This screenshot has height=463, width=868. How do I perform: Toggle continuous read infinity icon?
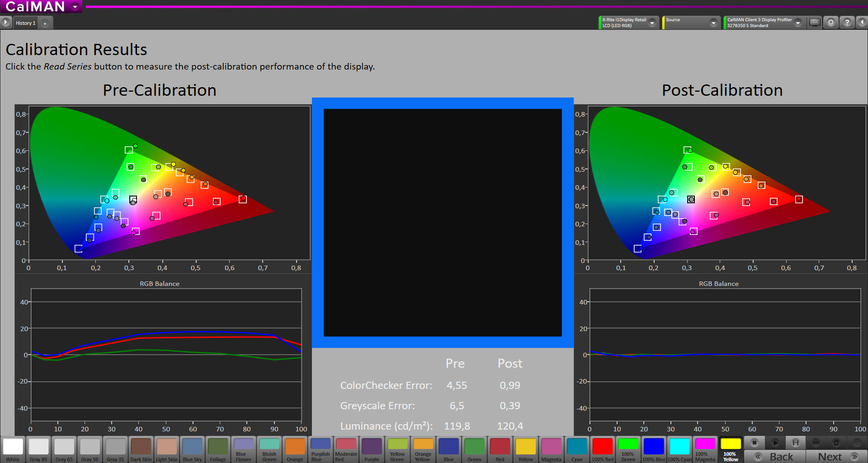[x=816, y=443]
